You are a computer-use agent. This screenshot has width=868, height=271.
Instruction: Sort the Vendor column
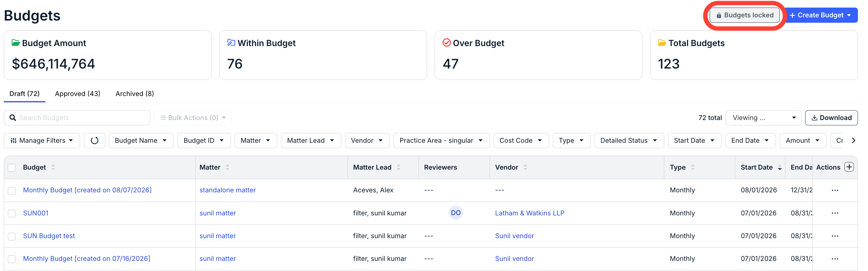point(525,167)
